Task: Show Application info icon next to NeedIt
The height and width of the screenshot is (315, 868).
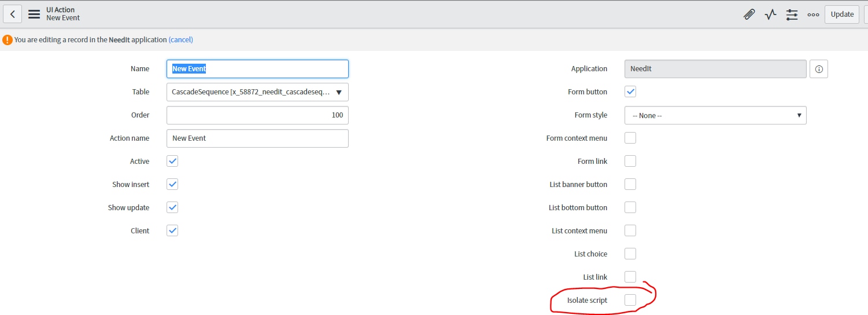Action: pos(819,69)
